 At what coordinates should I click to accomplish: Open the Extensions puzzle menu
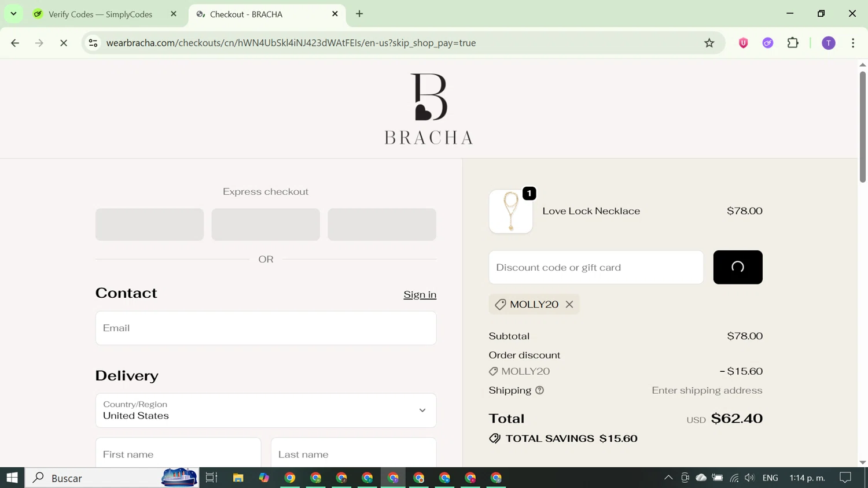click(793, 43)
